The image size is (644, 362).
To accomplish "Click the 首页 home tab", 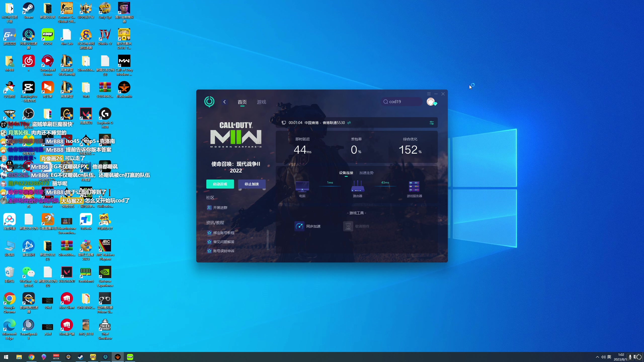I will point(242,102).
